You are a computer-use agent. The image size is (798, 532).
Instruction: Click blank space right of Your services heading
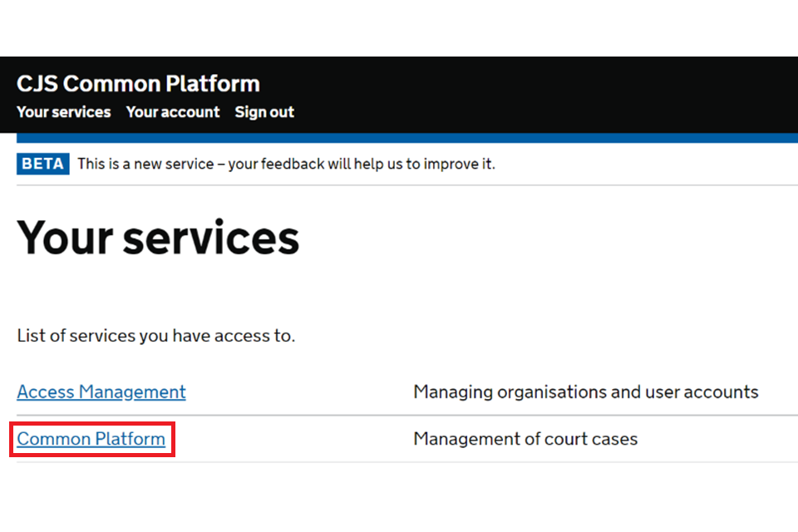(x=540, y=238)
